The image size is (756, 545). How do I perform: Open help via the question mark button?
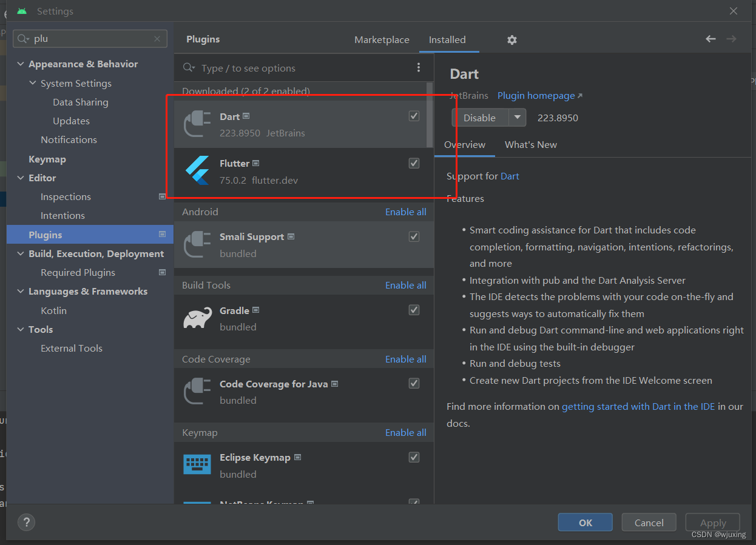pyautogui.click(x=27, y=522)
